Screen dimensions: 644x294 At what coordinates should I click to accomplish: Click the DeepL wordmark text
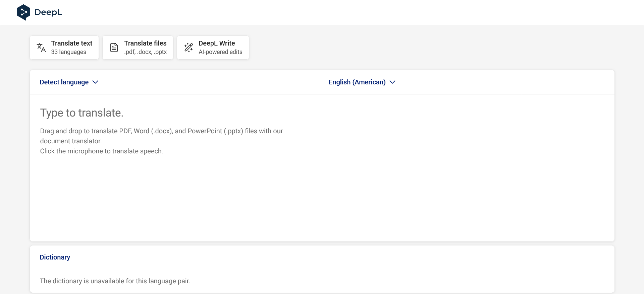click(48, 12)
